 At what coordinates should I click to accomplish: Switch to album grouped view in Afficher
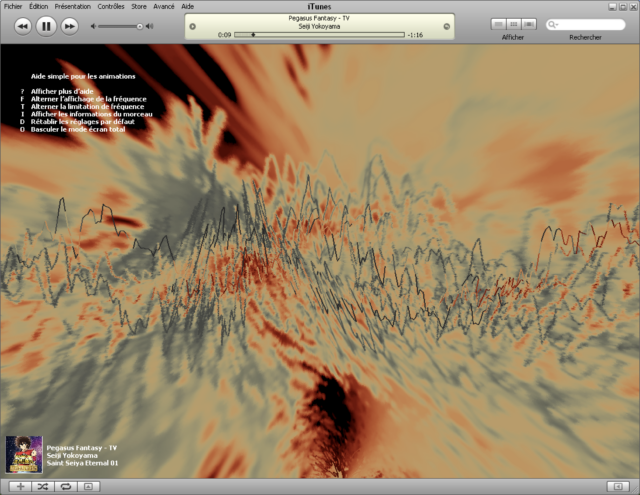(512, 22)
